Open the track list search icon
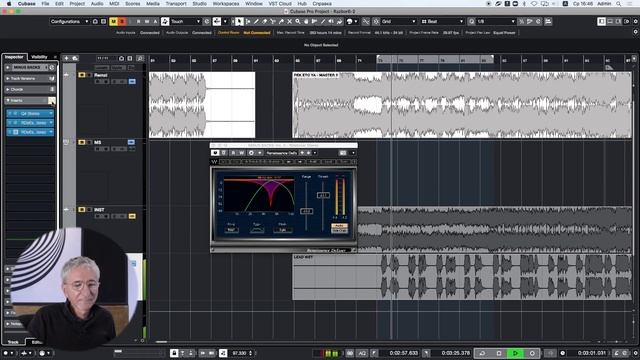Viewport: 640px width, 360px height. pyautogui.click(x=140, y=58)
